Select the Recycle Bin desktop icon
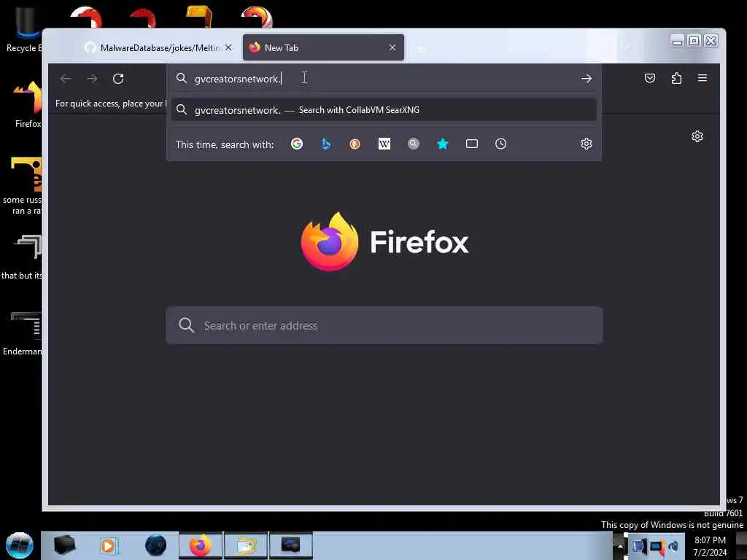The image size is (747, 560). pos(24,28)
